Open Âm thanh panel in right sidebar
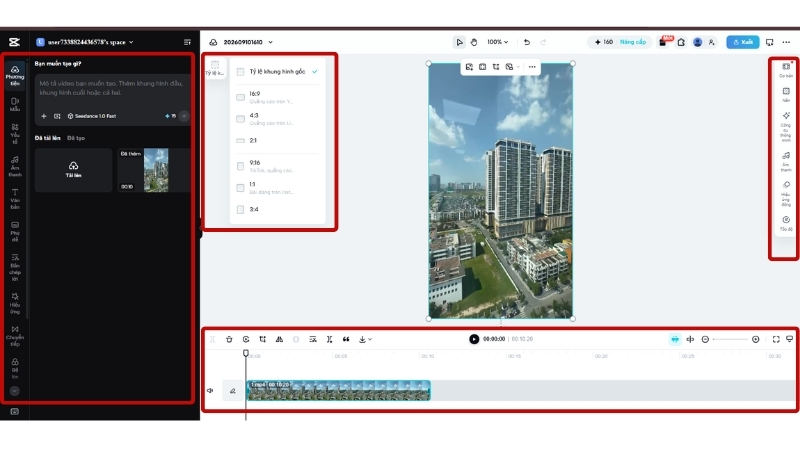Viewport: 800px width, 450px height. (786, 161)
